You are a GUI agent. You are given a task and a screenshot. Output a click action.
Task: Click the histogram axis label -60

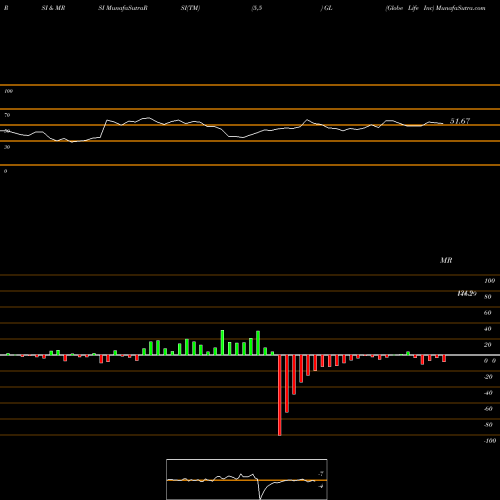pos(488,409)
